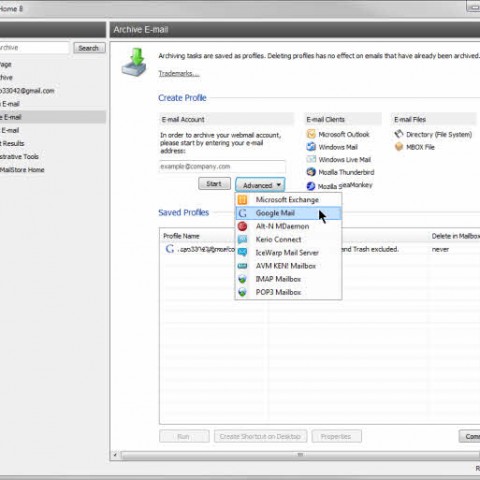Open Directory (File System) option
This screenshot has height=480, width=480.
point(439,134)
